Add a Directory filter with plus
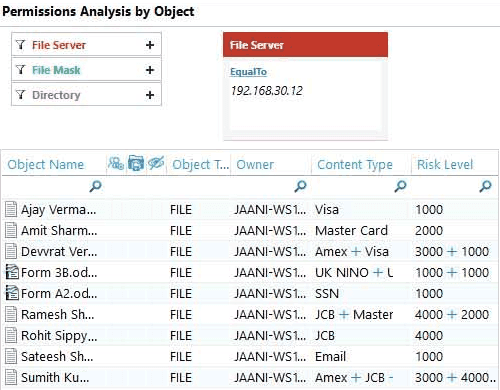The image size is (500, 390). 150,95
